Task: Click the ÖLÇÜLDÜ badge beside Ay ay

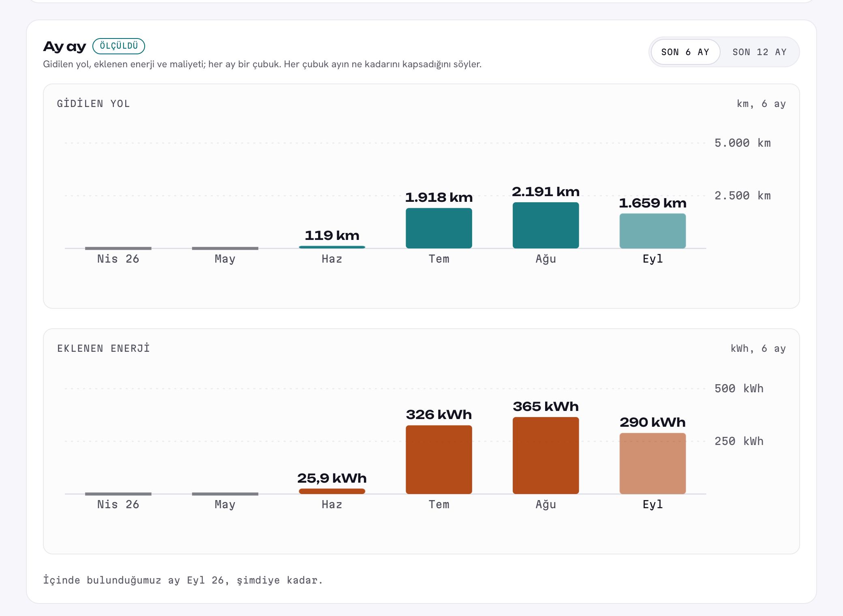Action: 119,46
